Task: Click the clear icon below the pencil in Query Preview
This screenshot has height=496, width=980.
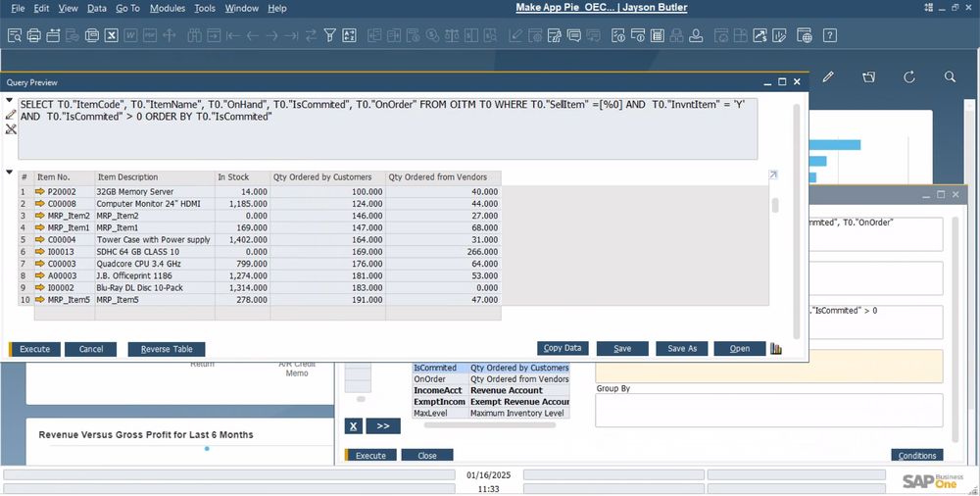Action: tap(11, 128)
